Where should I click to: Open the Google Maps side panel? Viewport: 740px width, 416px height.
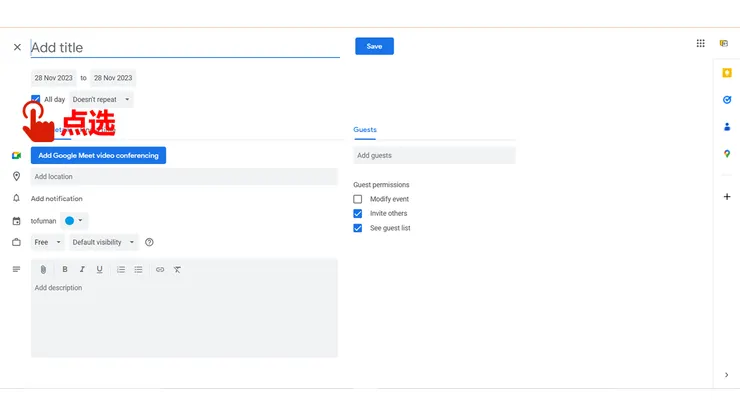727,154
